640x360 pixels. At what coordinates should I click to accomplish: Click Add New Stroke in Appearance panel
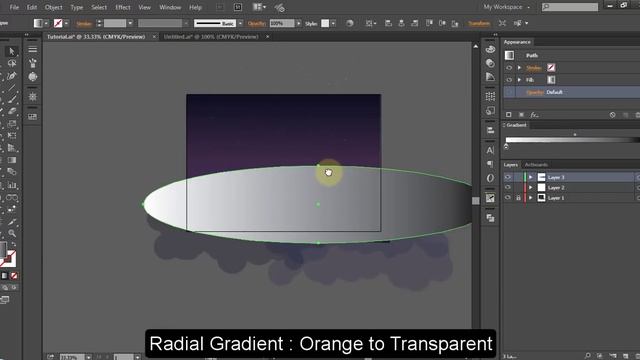[x=509, y=115]
